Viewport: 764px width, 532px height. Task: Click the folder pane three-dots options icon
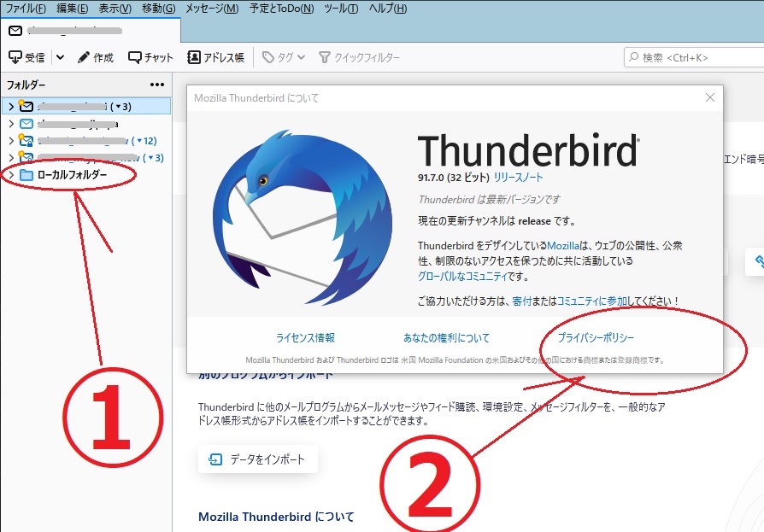point(157,85)
